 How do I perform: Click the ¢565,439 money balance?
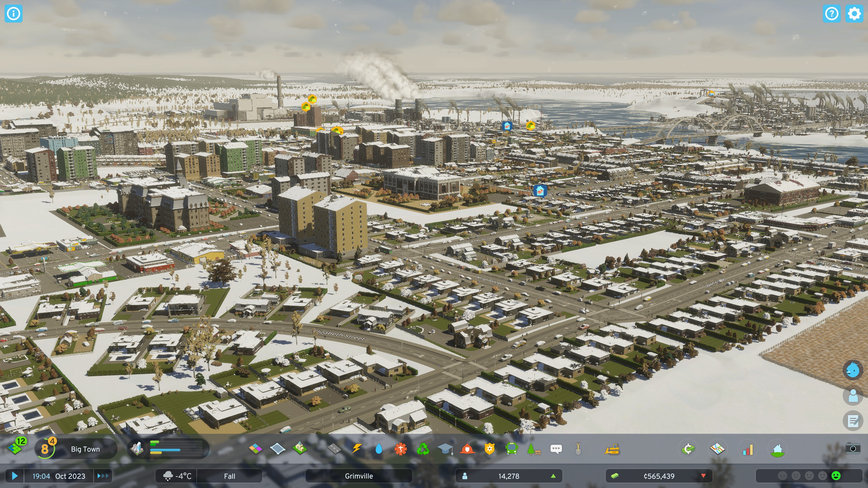click(659, 476)
